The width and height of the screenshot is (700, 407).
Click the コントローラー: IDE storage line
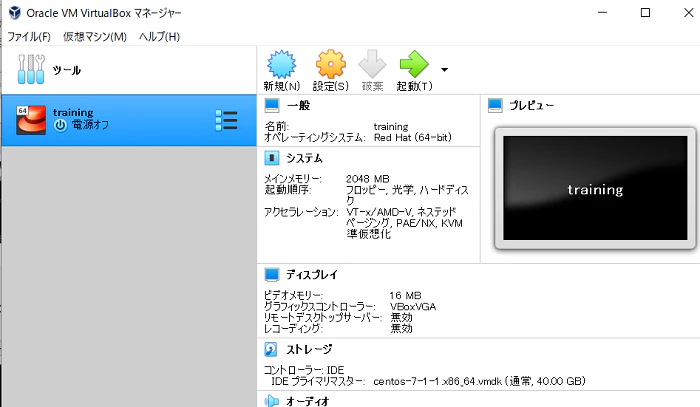304,370
